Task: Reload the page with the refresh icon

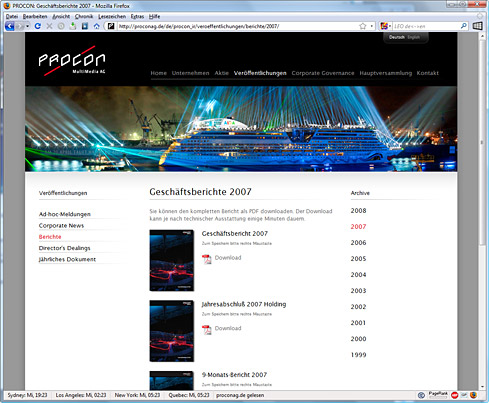Action: point(38,26)
